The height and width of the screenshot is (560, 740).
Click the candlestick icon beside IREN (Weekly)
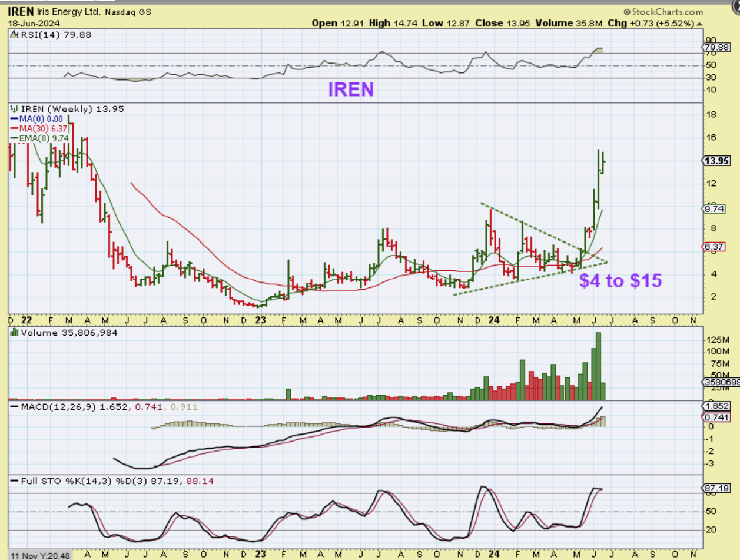(x=15, y=109)
